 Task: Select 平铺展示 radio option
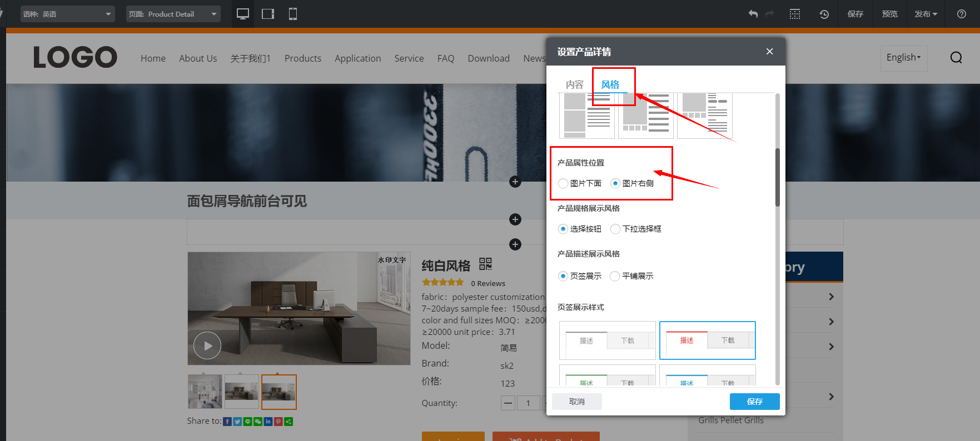coord(615,276)
